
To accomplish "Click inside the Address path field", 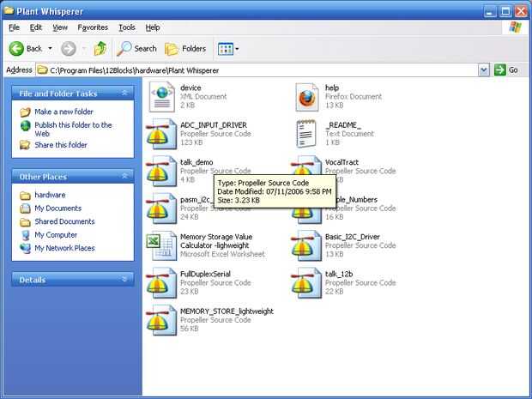I will pos(258,70).
